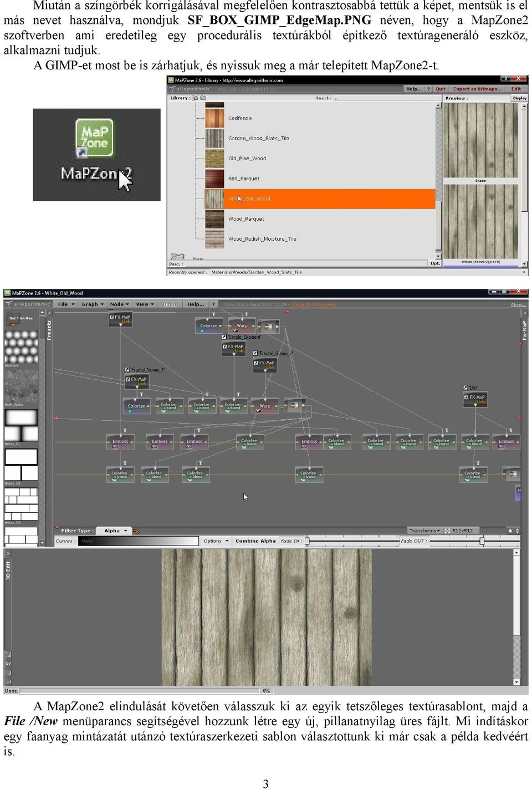Click the Help... button in Library window
This screenshot has height=789, width=532.
pyautogui.click(x=413, y=89)
